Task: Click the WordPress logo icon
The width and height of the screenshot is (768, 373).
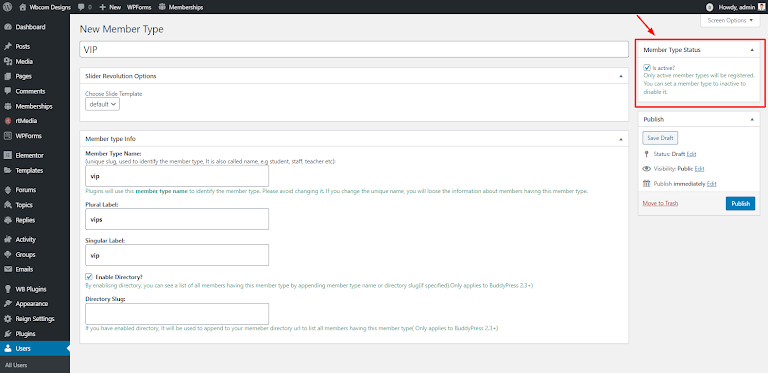Action: (7, 7)
